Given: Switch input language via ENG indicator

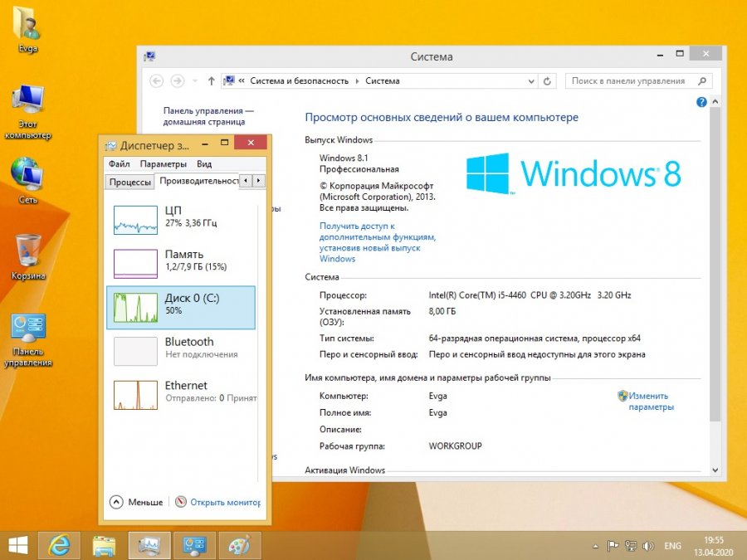Looking at the screenshot, I should (672, 546).
